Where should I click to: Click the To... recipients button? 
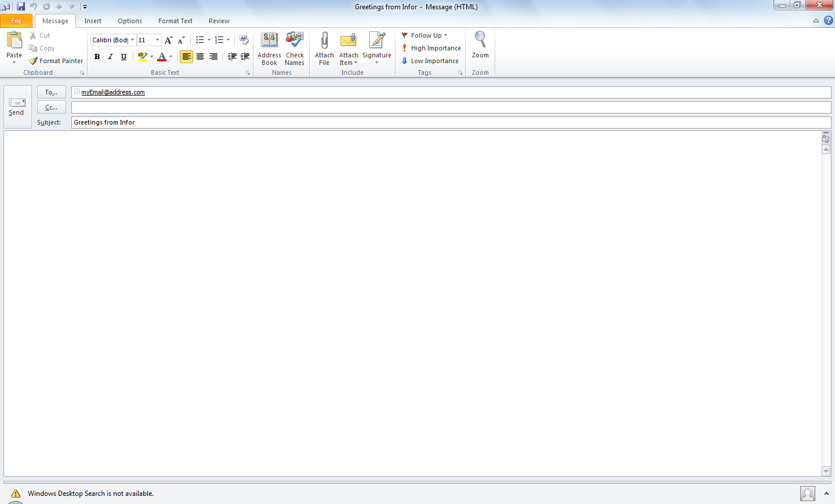[x=51, y=92]
